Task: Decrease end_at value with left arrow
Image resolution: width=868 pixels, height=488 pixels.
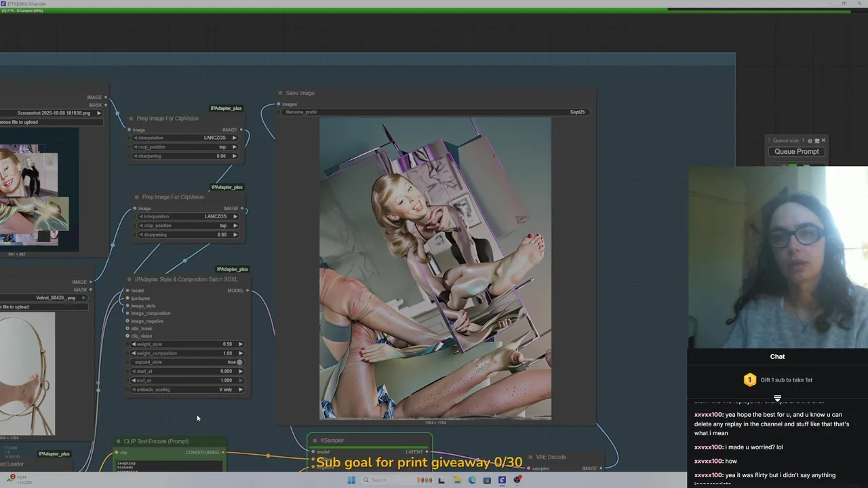Action: click(134, 380)
